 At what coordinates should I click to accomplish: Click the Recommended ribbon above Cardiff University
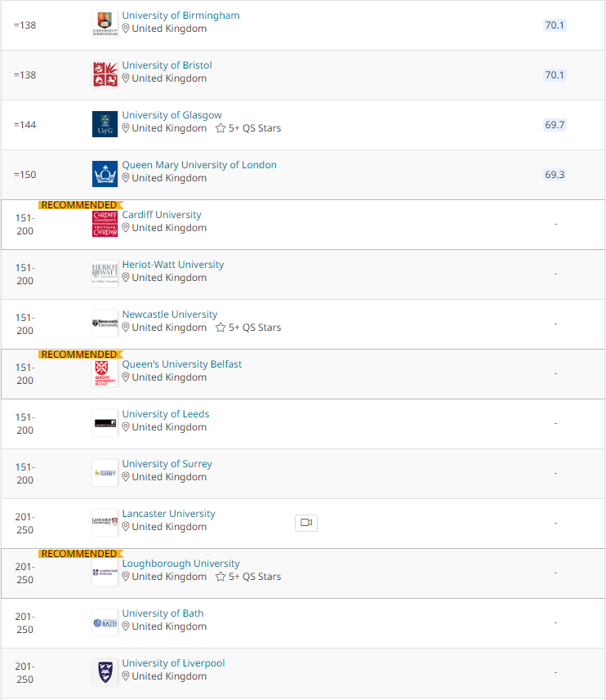[79, 205]
